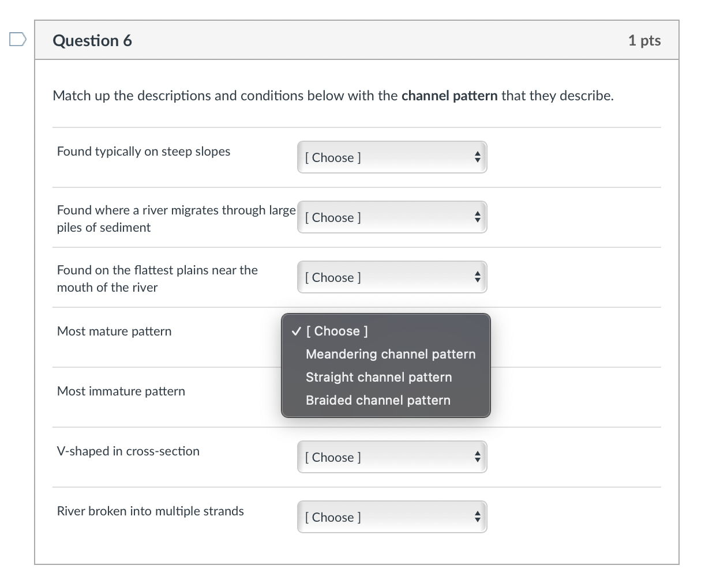Click the Question 6 heading
720x588 pixels.
(x=92, y=40)
